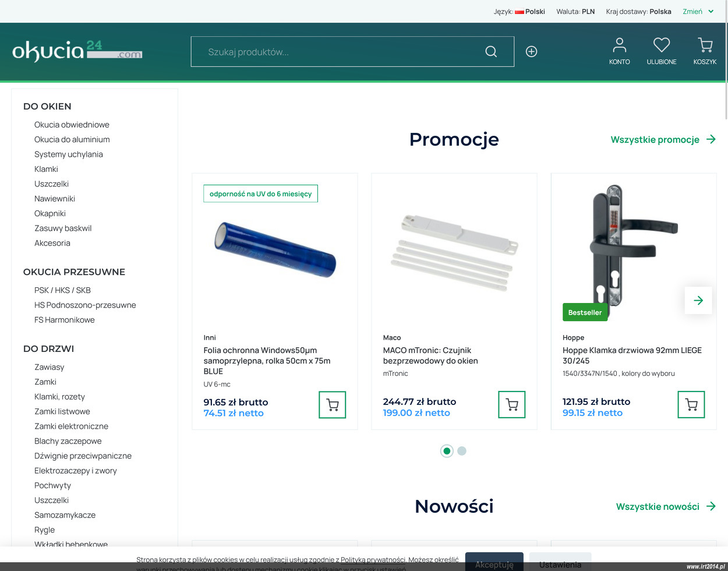Viewport: 728px width, 571px height.
Task: Open FS Harmonikowe category
Action: 65,320
